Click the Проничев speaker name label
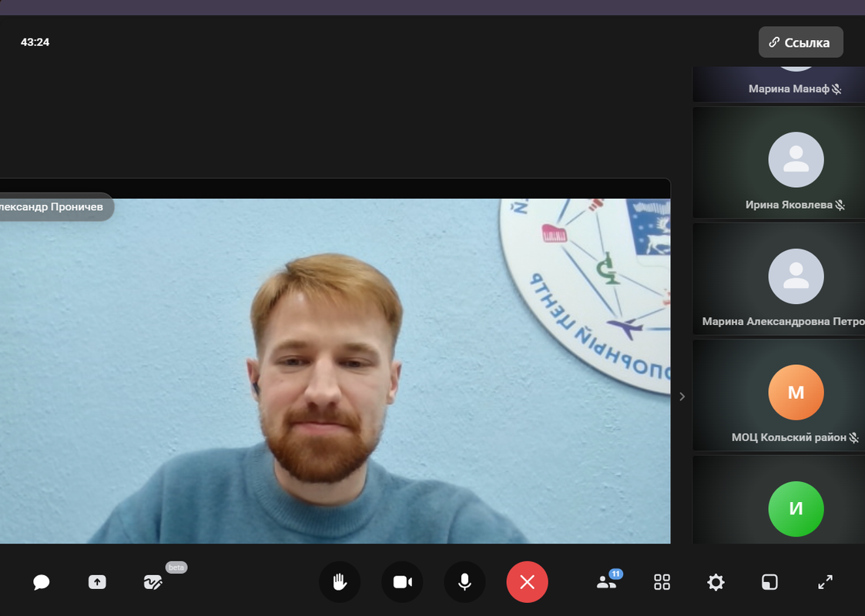This screenshot has height=616, width=865. click(x=52, y=207)
